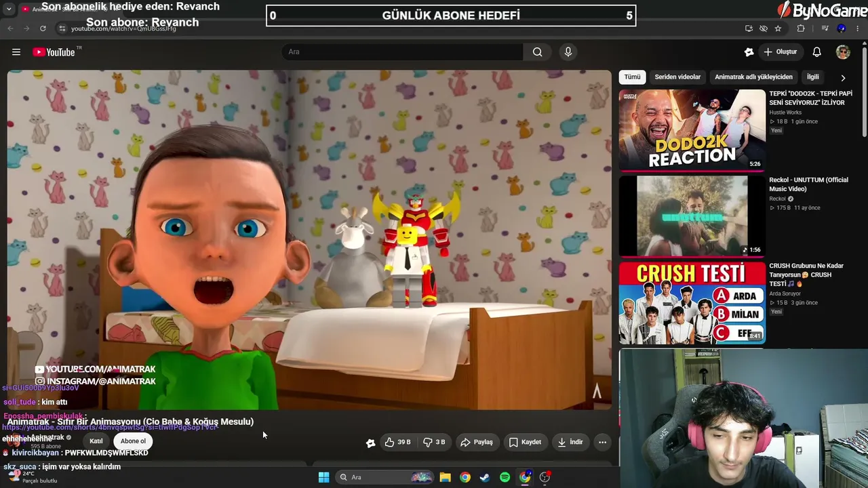The width and height of the screenshot is (868, 488).
Task: Open the CRUSH Grubunu Ne Kadar Tanıyorsun title
Action: click(806, 274)
